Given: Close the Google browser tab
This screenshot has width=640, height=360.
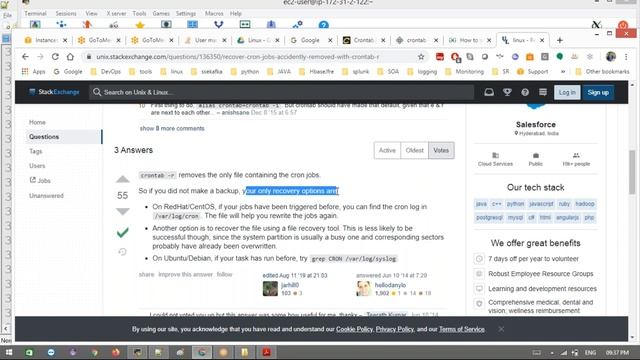Looking at the screenshot, I should coord(330,40).
